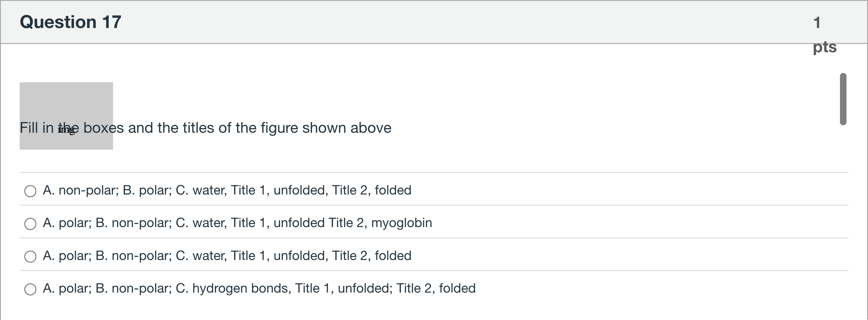868x320 pixels.
Task: Click the prompt 'Fill in the boxes and the titles'
Action: pyautogui.click(x=205, y=128)
